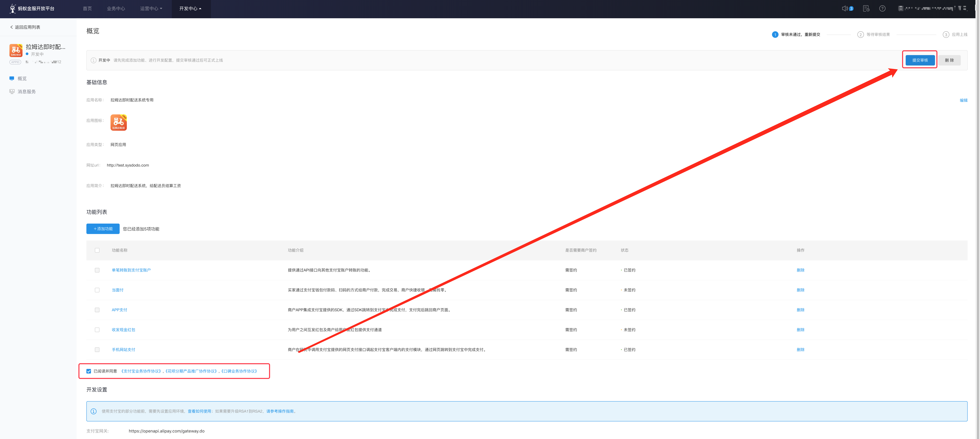Check the 手机网站支付 row checkbox
The height and width of the screenshot is (439, 980).
click(x=97, y=350)
